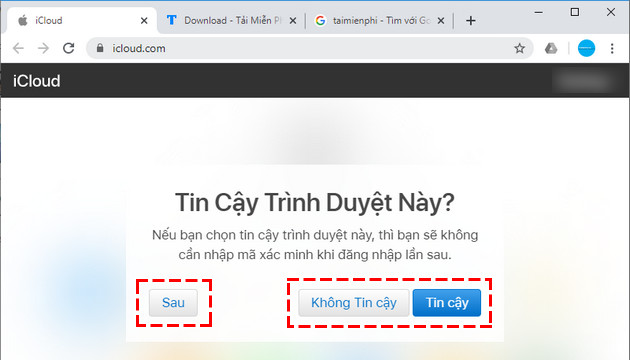View site security lock info
This screenshot has height=360, width=630.
coord(100,48)
